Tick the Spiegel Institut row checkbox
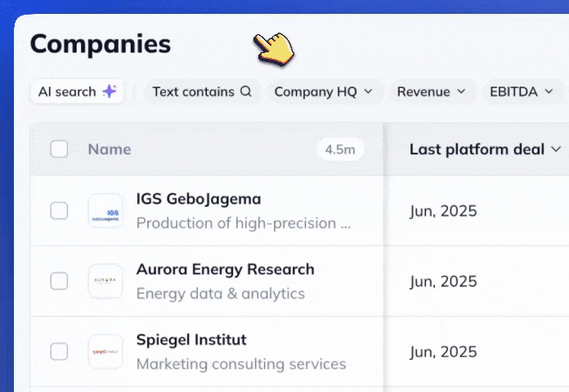This screenshot has width=569, height=392. (59, 351)
